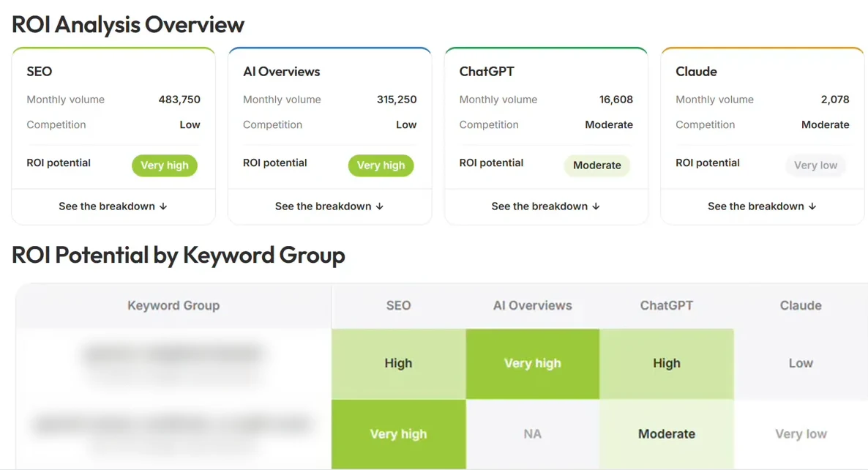This screenshot has width=868, height=470.
Task: Click SEO monthly volume value 483,750
Action: tap(179, 100)
